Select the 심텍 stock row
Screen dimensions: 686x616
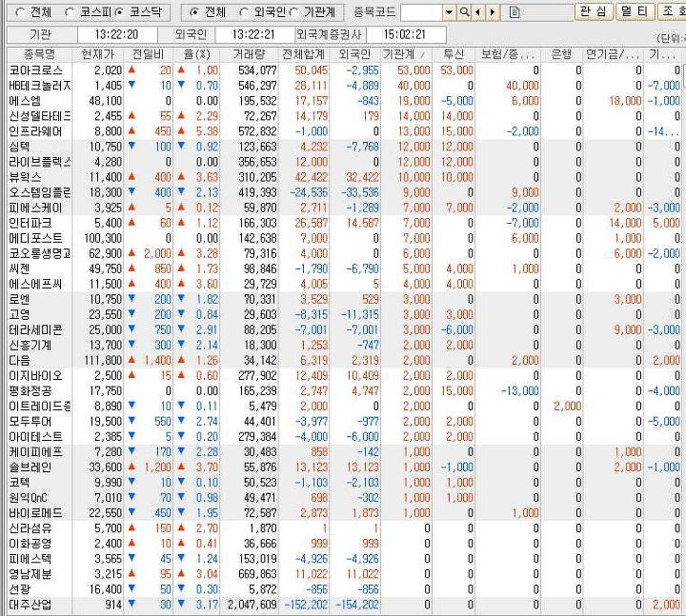pos(346,147)
